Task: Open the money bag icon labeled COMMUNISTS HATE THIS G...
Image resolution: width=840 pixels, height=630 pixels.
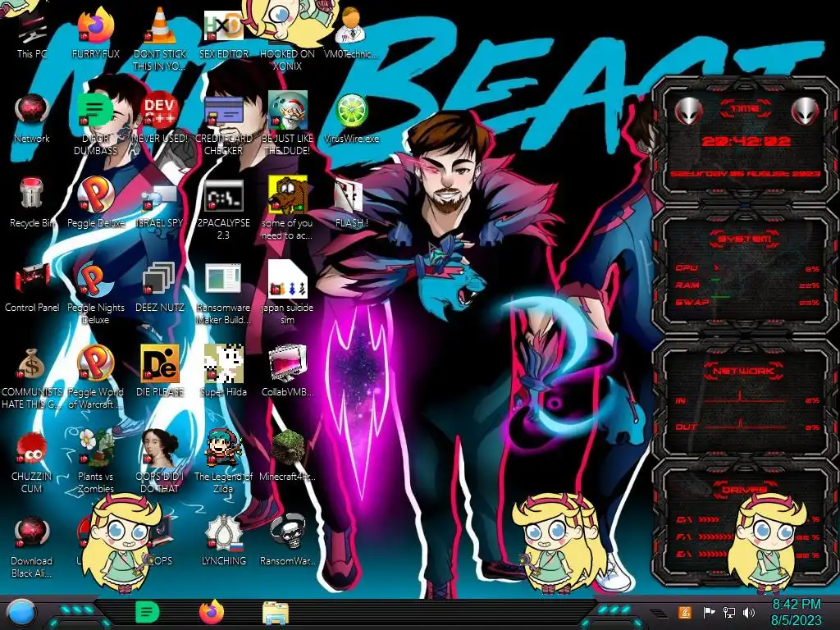Action: [x=32, y=378]
